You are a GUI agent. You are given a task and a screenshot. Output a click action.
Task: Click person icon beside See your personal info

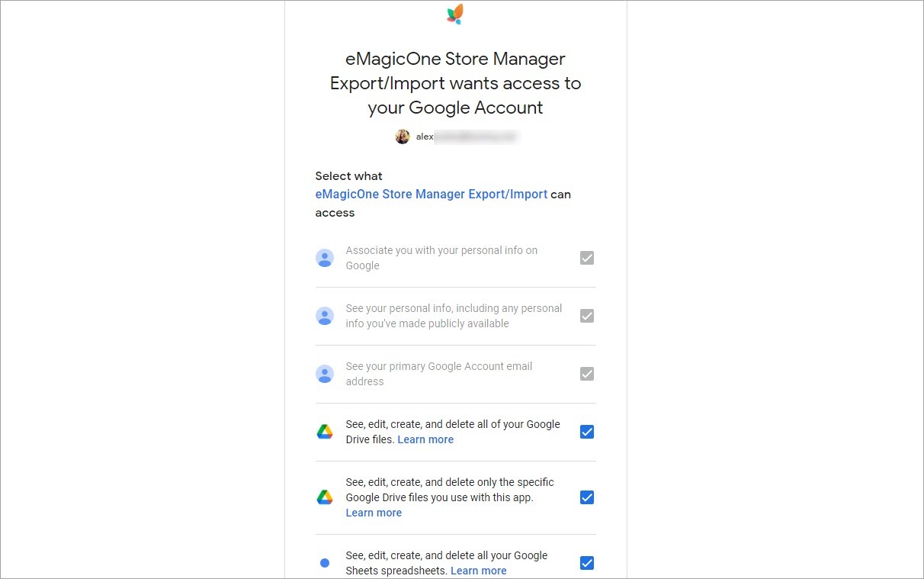tap(325, 316)
